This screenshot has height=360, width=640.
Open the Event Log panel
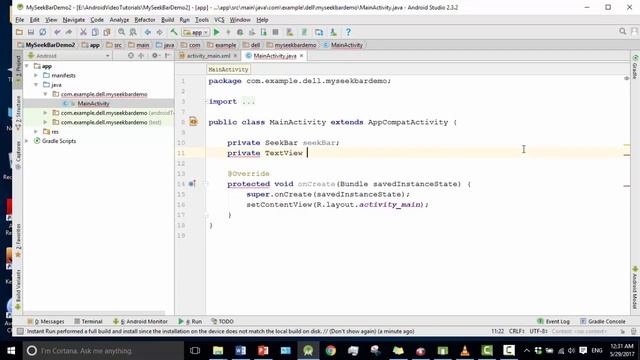[x=553, y=321]
